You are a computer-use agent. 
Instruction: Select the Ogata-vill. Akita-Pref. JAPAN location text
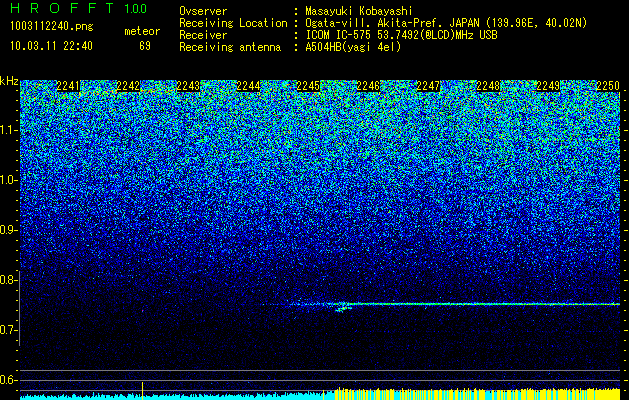(448, 23)
